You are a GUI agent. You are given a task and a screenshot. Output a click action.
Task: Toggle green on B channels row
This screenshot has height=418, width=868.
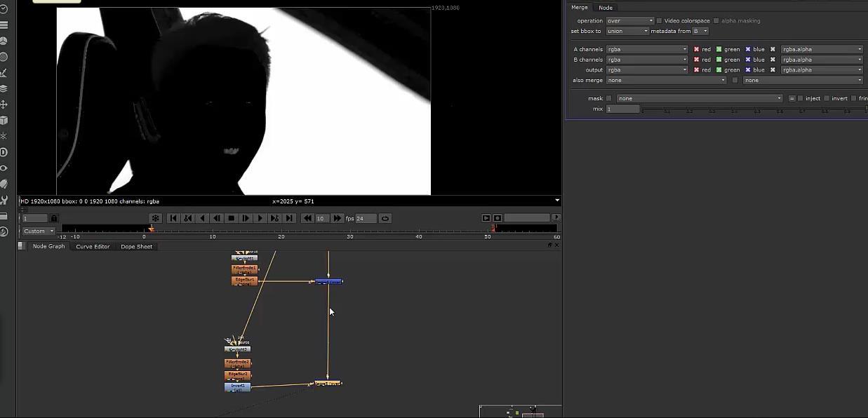tap(719, 60)
